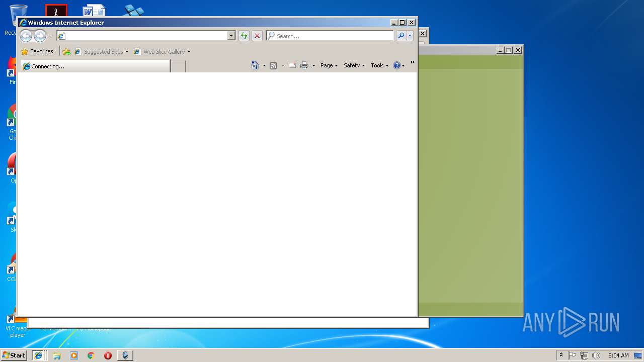Expand Suggested Sites dropdown arrow
The width and height of the screenshot is (644, 362).
pos(127,52)
